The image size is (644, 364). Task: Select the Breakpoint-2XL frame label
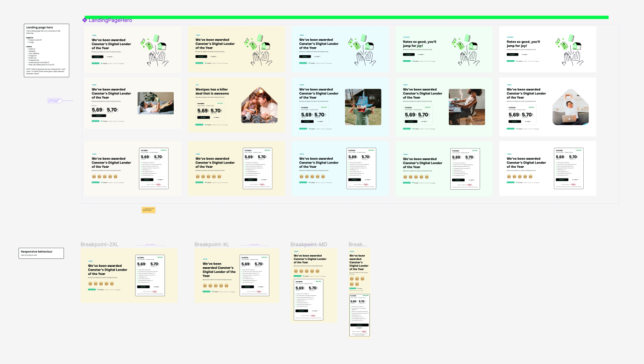click(x=99, y=244)
